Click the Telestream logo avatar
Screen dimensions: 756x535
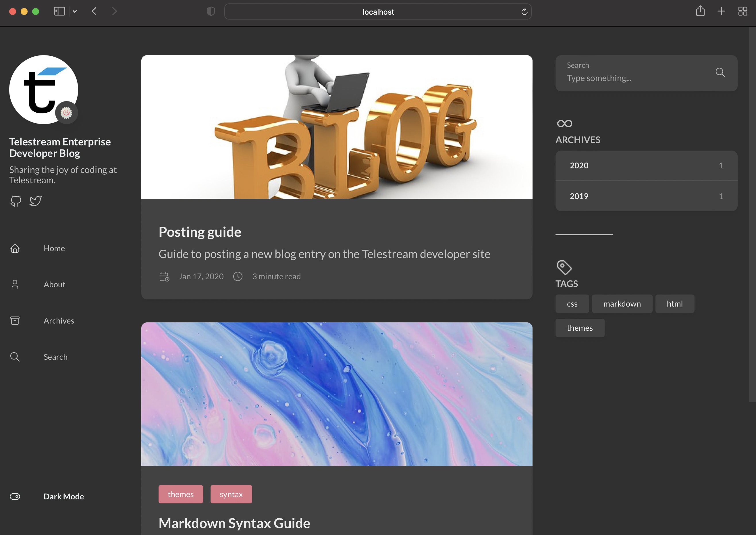coord(43,90)
